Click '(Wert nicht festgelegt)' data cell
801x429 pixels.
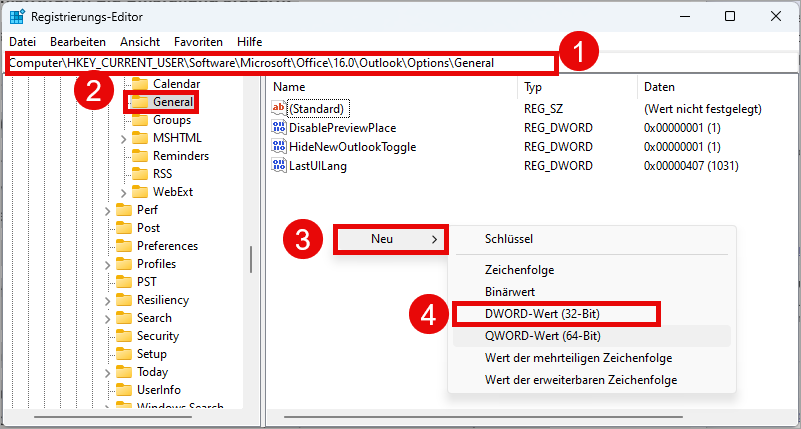[x=703, y=109]
